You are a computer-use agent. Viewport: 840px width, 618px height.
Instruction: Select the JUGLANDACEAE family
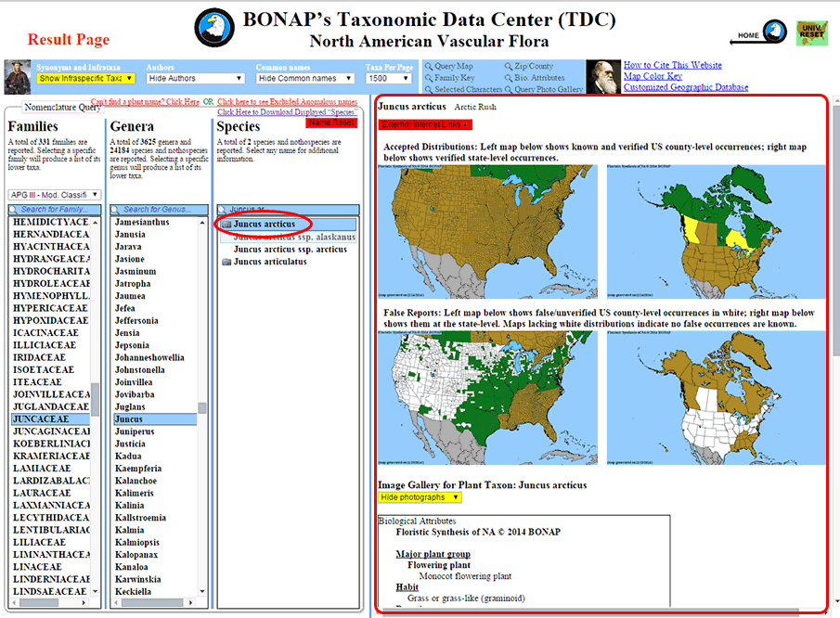[x=50, y=407]
